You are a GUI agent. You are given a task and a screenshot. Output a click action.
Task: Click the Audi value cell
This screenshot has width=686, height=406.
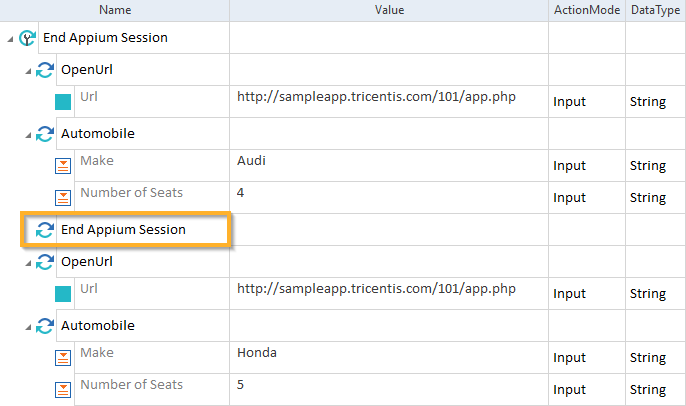point(253,161)
